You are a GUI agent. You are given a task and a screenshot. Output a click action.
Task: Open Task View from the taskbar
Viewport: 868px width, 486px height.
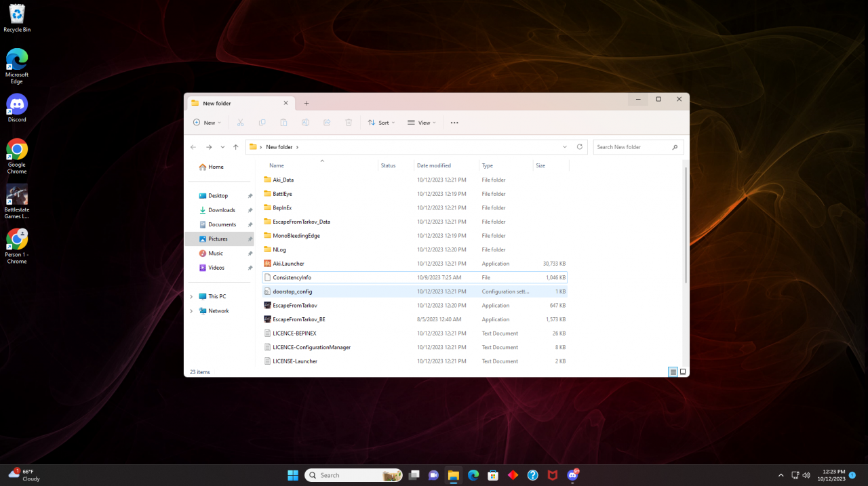pyautogui.click(x=414, y=475)
